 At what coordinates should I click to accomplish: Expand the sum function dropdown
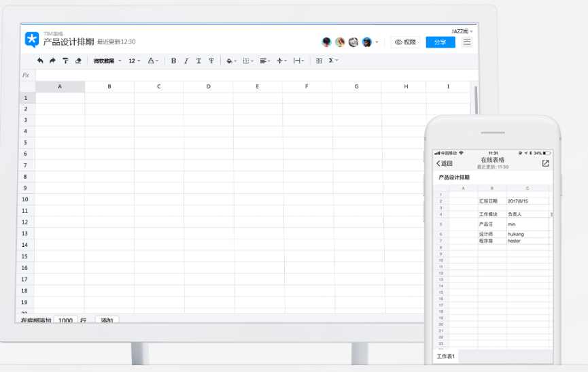[333, 61]
